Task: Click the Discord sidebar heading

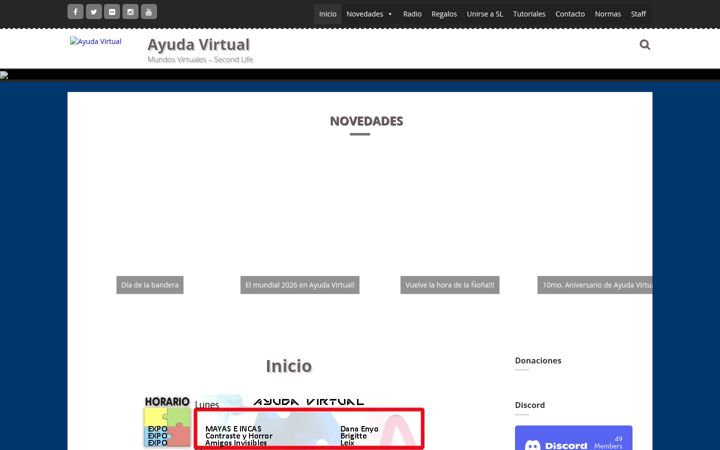Action: click(x=529, y=405)
